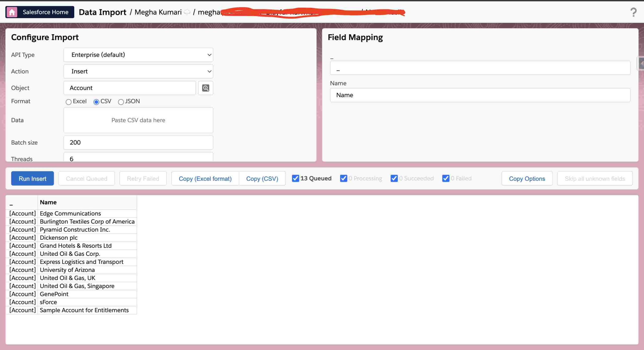Screen dimensions: 644x350
Task: Click the Salesforce Home house icon
Action: coord(12,12)
